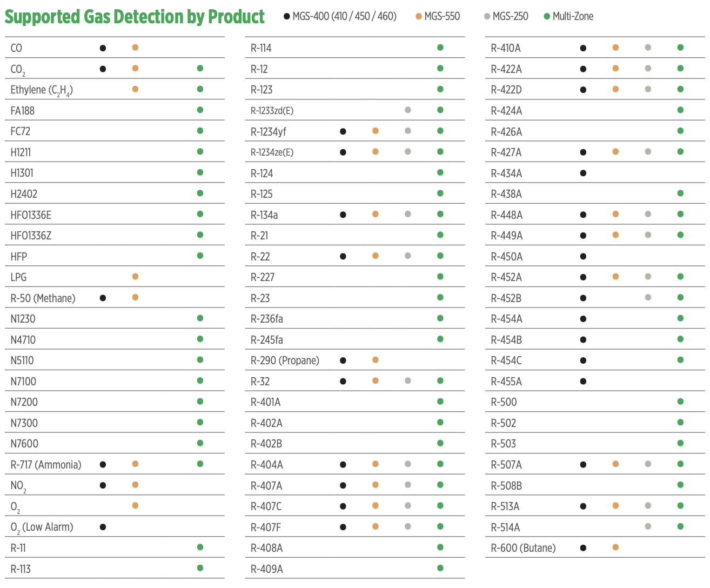Click the gray MGS-250 dot for R-1233zd(E)

408,110
